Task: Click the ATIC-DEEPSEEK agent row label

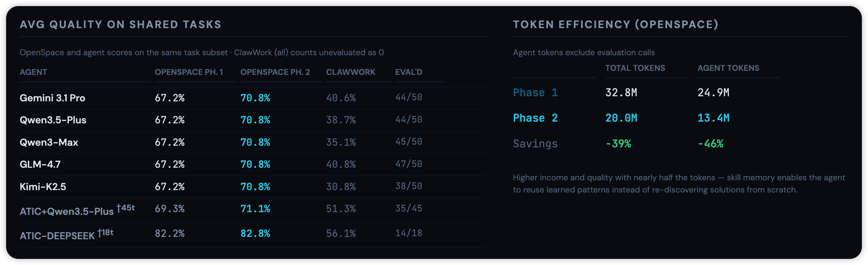Action: [57, 236]
